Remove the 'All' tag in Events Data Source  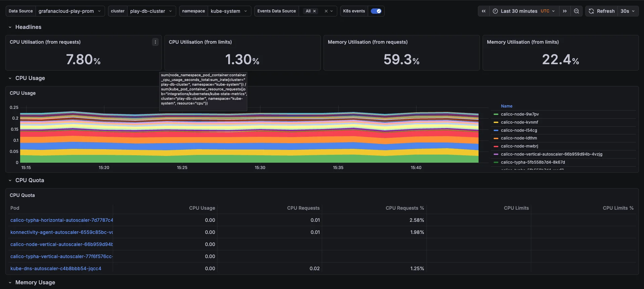click(x=314, y=11)
